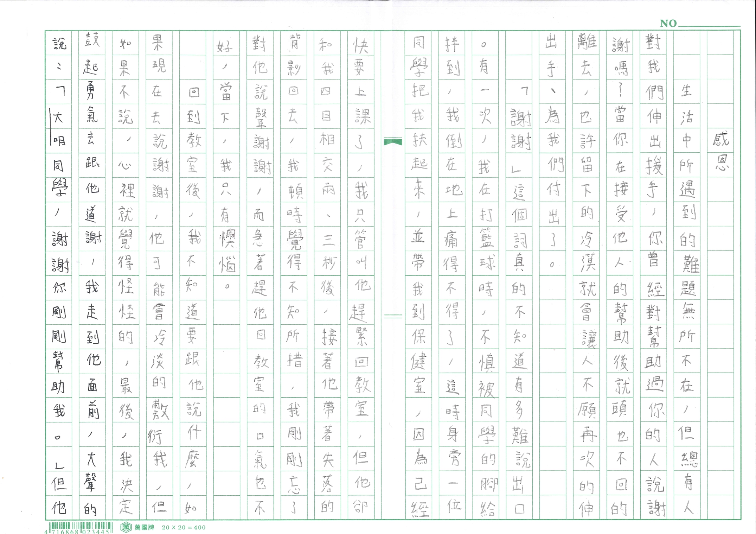The image size is (756, 534).
Task: Select the barcode number 4716868023445
Action: click(77, 532)
